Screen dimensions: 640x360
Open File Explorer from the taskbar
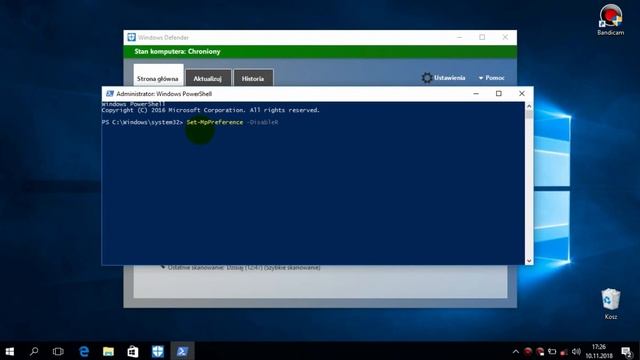(108, 351)
